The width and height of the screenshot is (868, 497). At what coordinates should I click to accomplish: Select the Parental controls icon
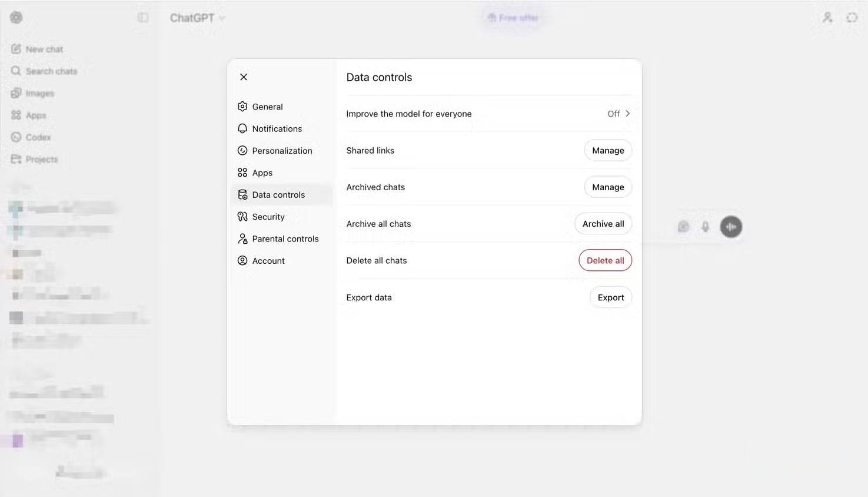pos(242,238)
